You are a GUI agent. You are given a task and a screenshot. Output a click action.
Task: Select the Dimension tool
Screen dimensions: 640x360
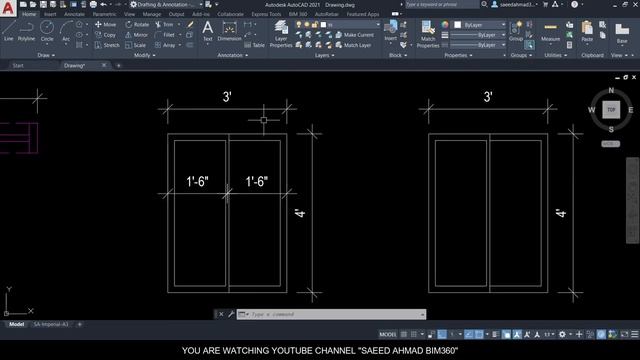click(x=229, y=31)
